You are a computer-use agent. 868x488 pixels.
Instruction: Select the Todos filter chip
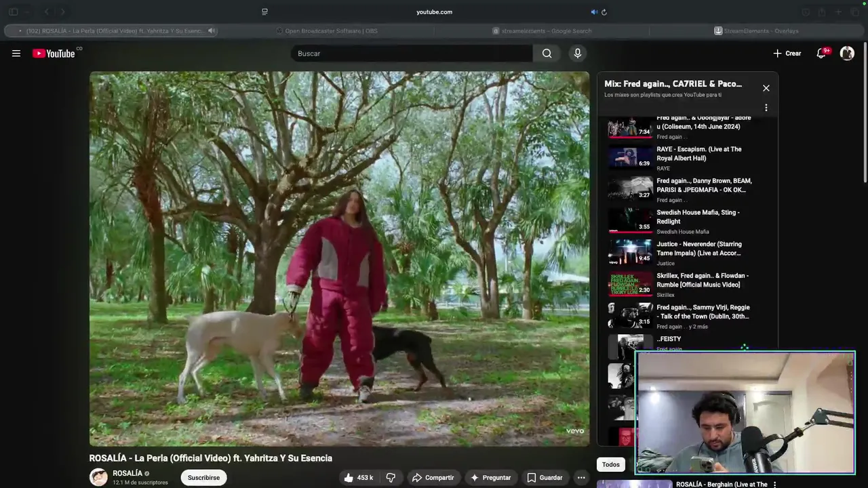point(611,464)
